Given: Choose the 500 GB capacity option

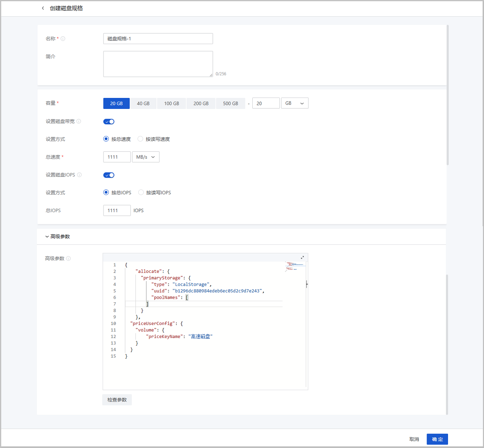Looking at the screenshot, I should pyautogui.click(x=230, y=104).
